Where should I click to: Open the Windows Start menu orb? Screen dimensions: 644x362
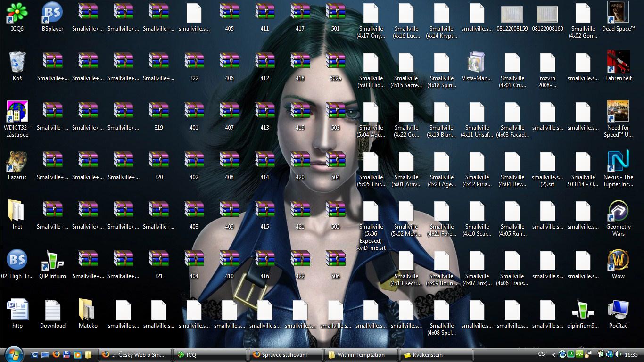coord(13,354)
